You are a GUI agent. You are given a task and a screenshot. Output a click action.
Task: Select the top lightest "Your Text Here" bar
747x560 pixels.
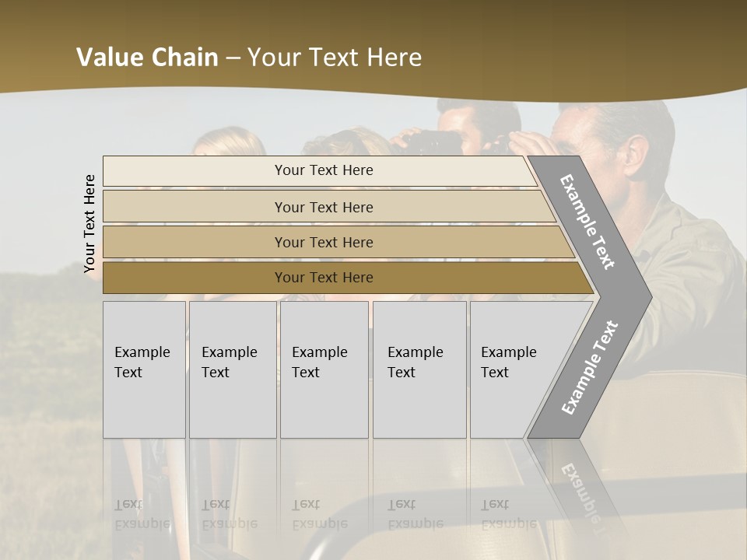tap(323, 170)
